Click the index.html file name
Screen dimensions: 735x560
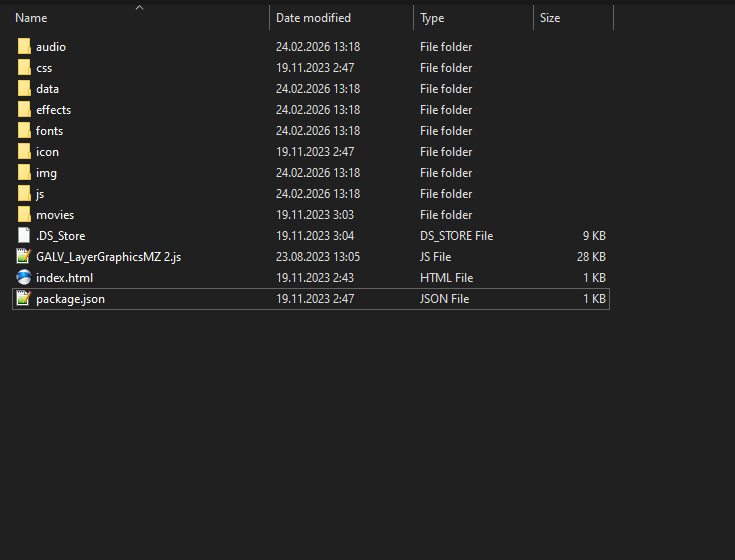(x=64, y=278)
